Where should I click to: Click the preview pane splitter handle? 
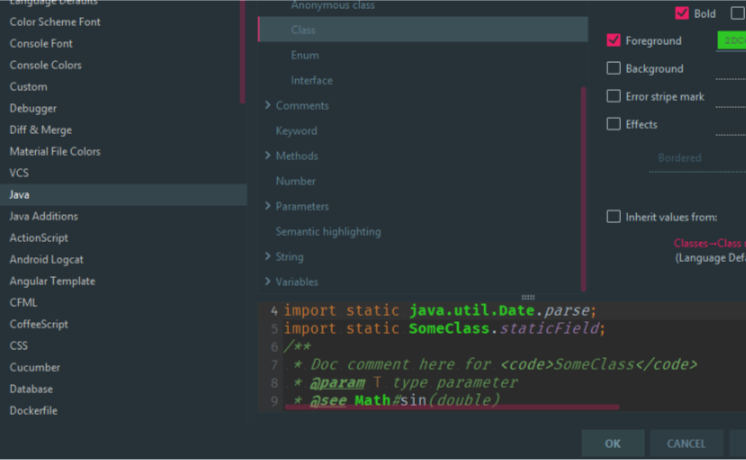528,297
